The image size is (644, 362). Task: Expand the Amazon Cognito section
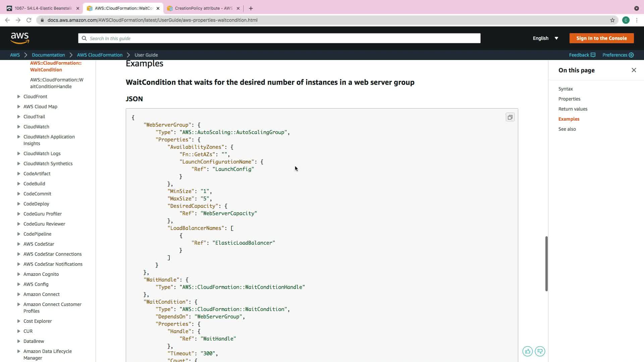pyautogui.click(x=19, y=274)
